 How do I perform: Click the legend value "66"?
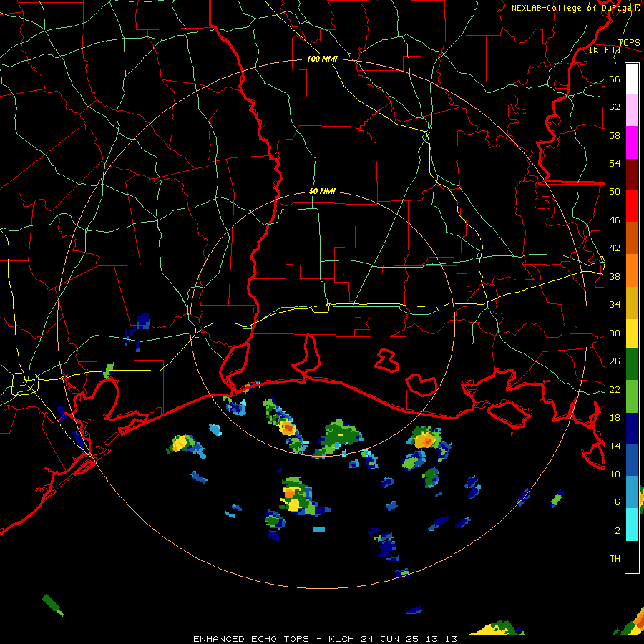(x=615, y=79)
